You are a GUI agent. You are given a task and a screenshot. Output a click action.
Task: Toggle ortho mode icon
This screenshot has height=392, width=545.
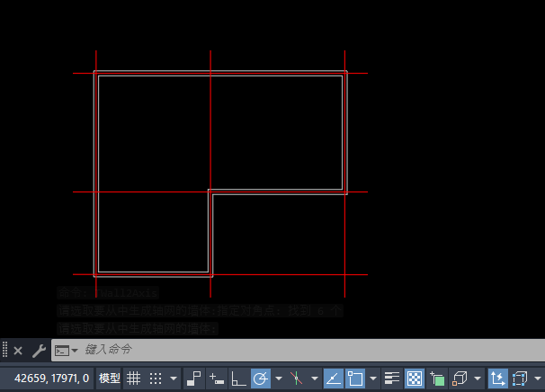click(238, 379)
